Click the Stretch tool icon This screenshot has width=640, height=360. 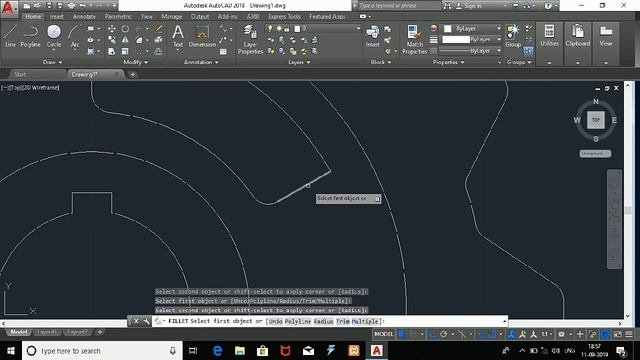coord(111,51)
